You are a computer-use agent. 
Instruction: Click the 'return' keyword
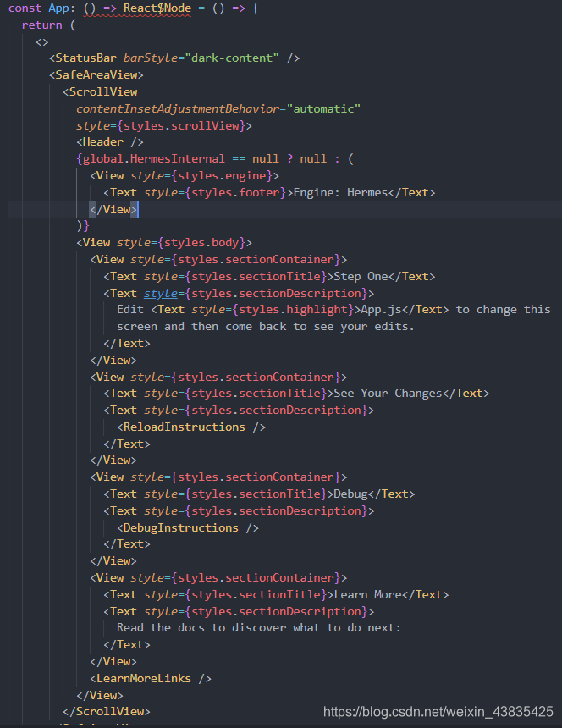[41, 25]
